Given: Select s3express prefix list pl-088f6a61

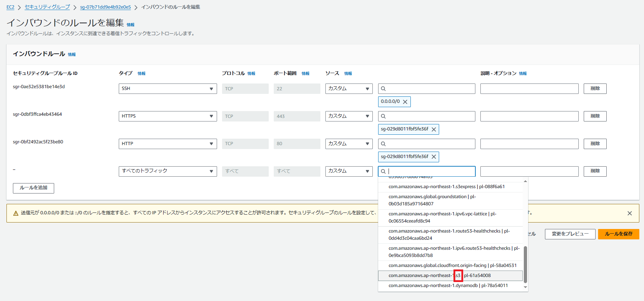Looking at the screenshot, I should (x=450, y=187).
